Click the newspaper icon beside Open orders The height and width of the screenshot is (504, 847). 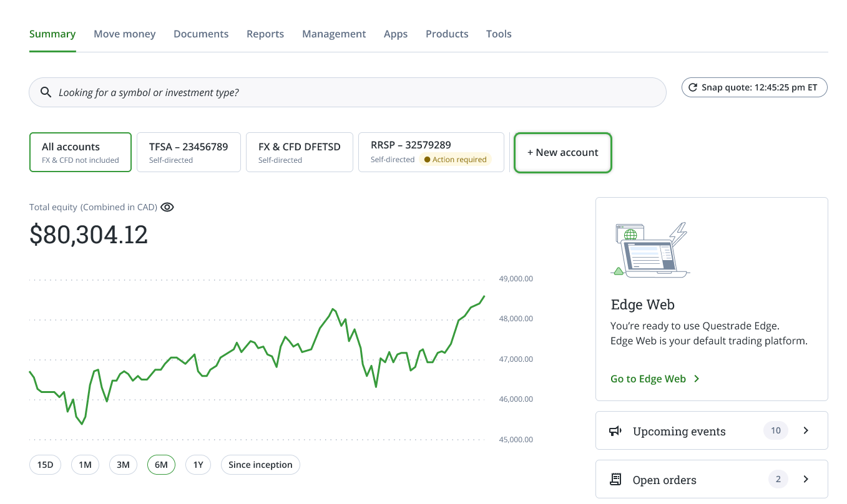[x=615, y=479]
